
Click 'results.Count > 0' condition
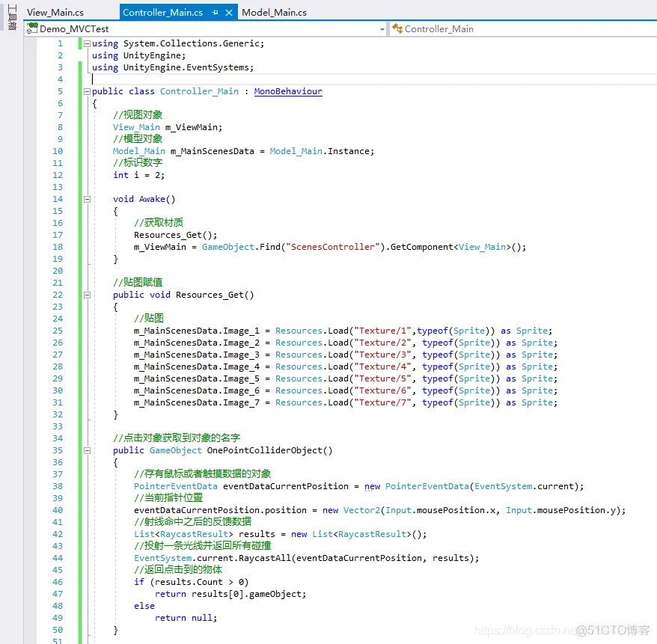(x=200, y=582)
